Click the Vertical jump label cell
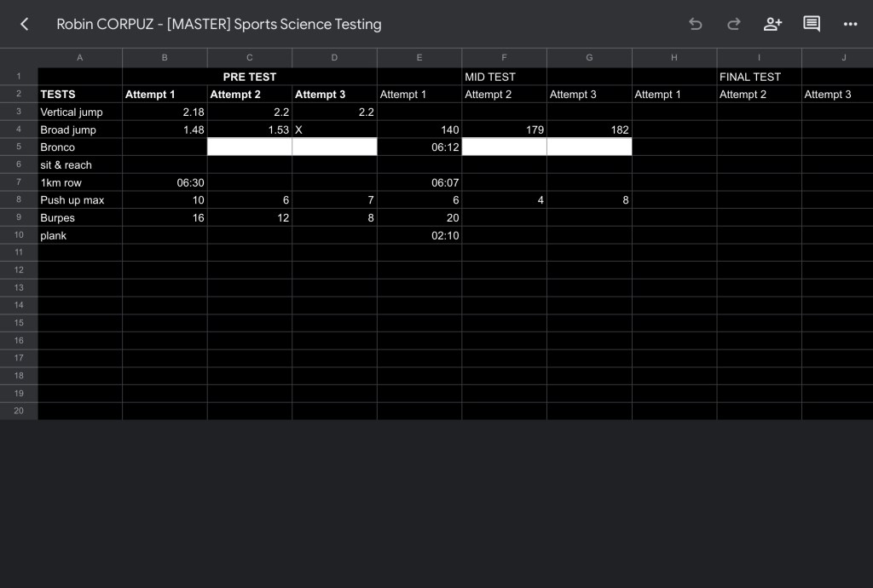This screenshot has width=873, height=588. pyautogui.click(x=80, y=112)
